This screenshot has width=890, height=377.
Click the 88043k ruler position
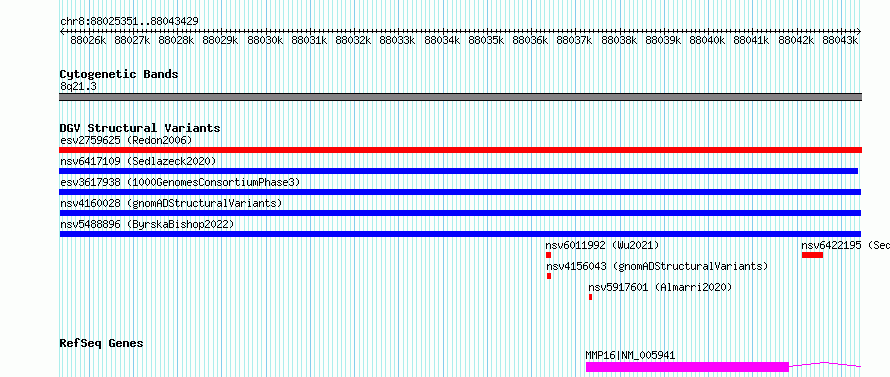pos(841,40)
